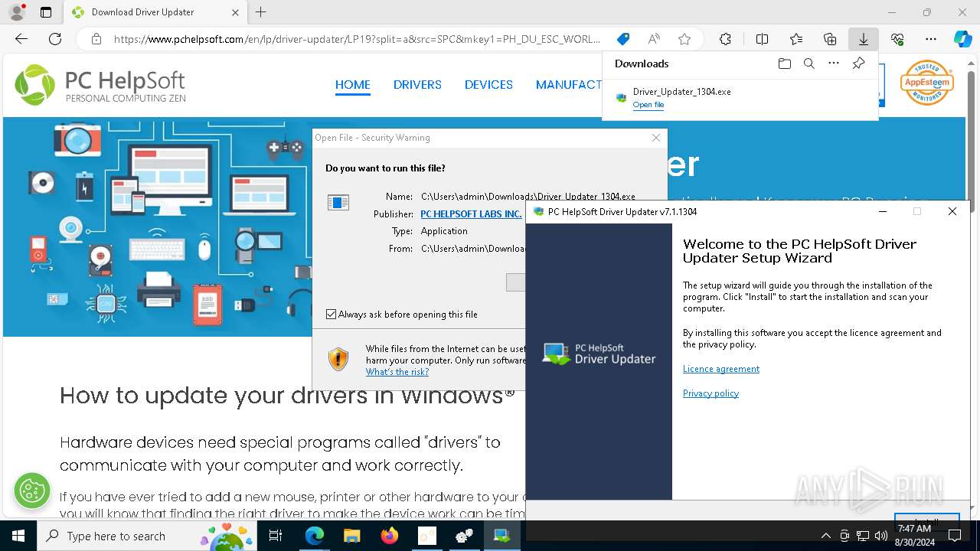Refresh the page with the reload icon
The width and height of the screenshot is (980, 551).
click(x=55, y=39)
